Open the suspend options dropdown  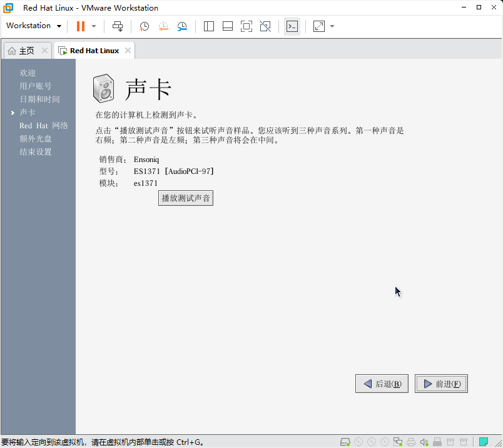click(x=93, y=26)
